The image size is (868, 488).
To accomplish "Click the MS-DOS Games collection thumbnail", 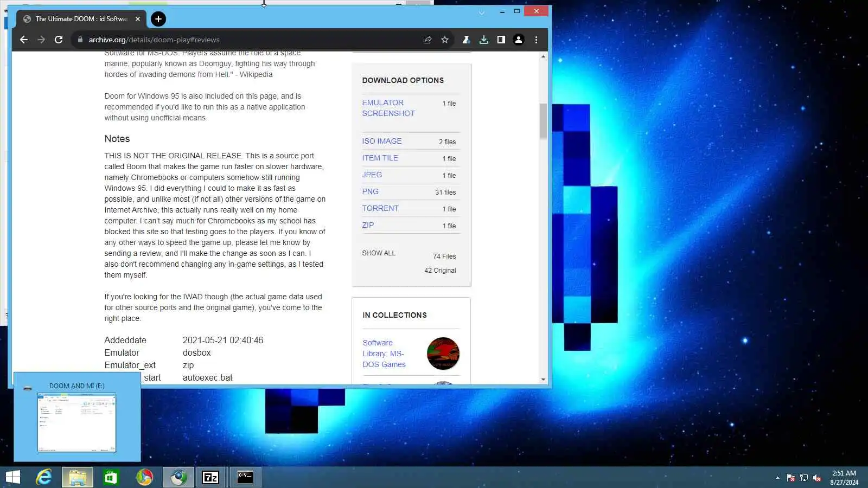I will (443, 354).
